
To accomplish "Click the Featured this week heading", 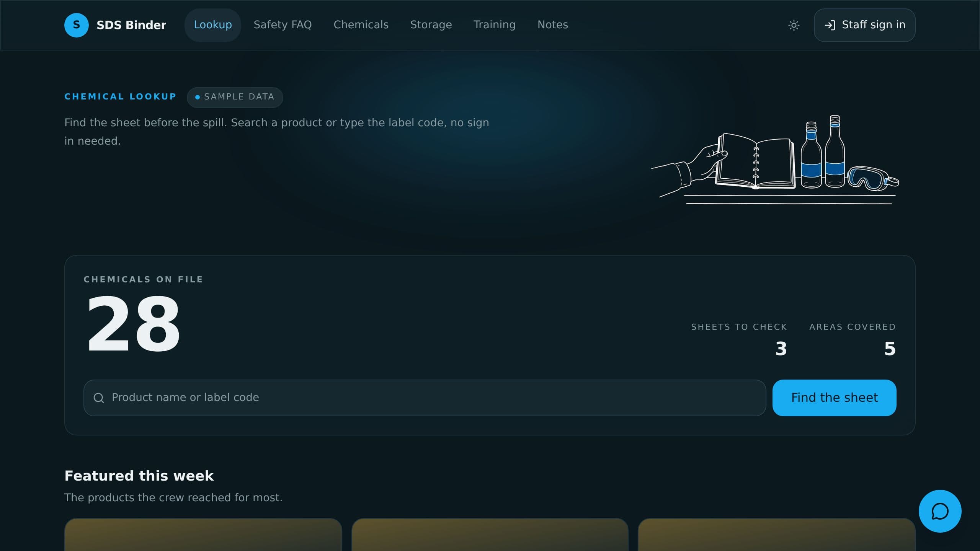I will coord(139,476).
